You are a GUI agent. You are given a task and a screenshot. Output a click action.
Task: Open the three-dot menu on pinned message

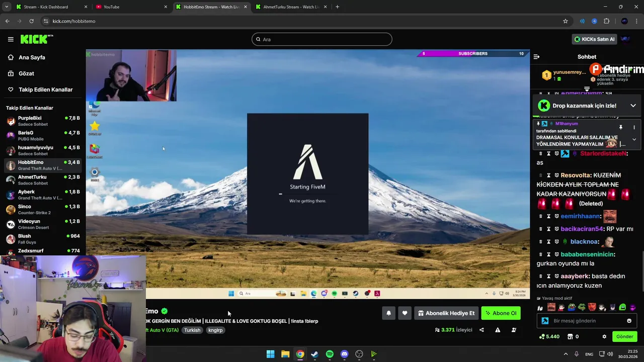coord(634,128)
